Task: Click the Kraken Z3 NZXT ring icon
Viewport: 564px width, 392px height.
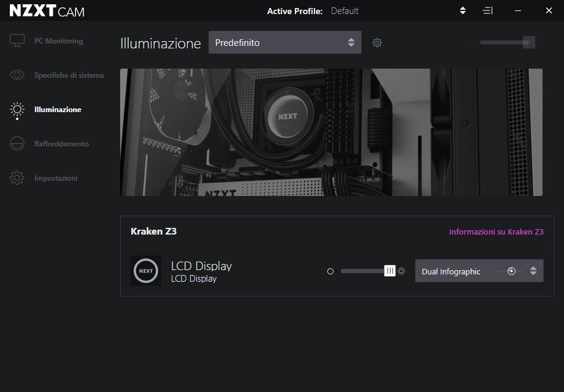Action: [x=146, y=271]
